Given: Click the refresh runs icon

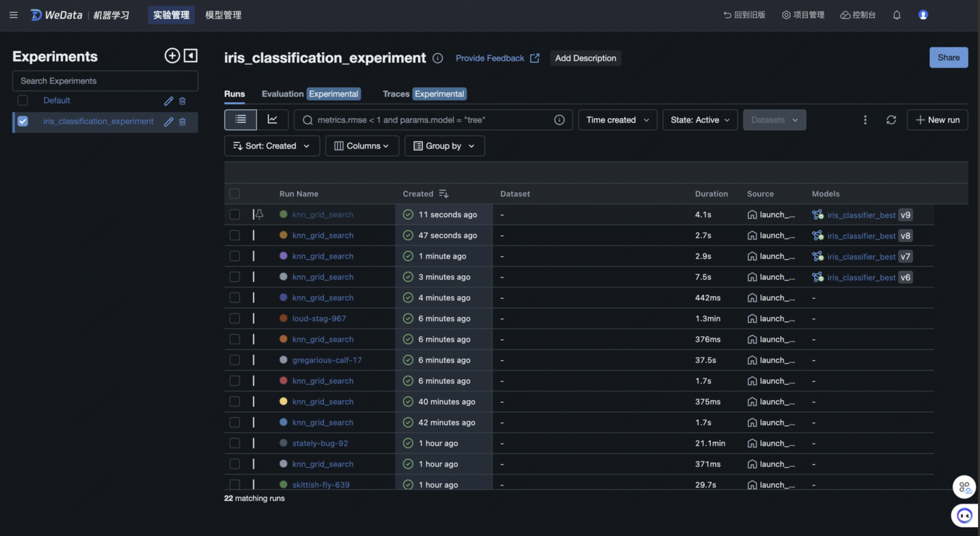Looking at the screenshot, I should [891, 120].
